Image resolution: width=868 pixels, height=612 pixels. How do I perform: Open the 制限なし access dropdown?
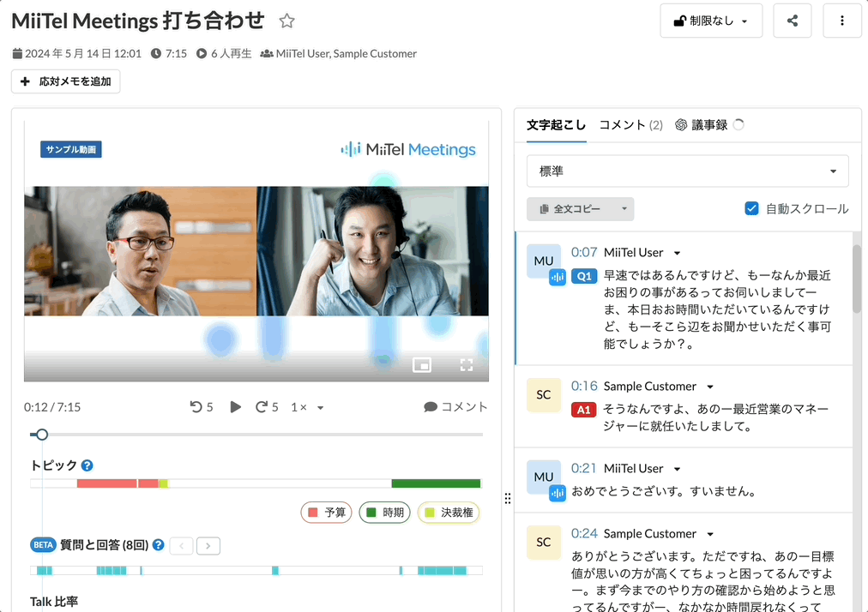point(711,21)
